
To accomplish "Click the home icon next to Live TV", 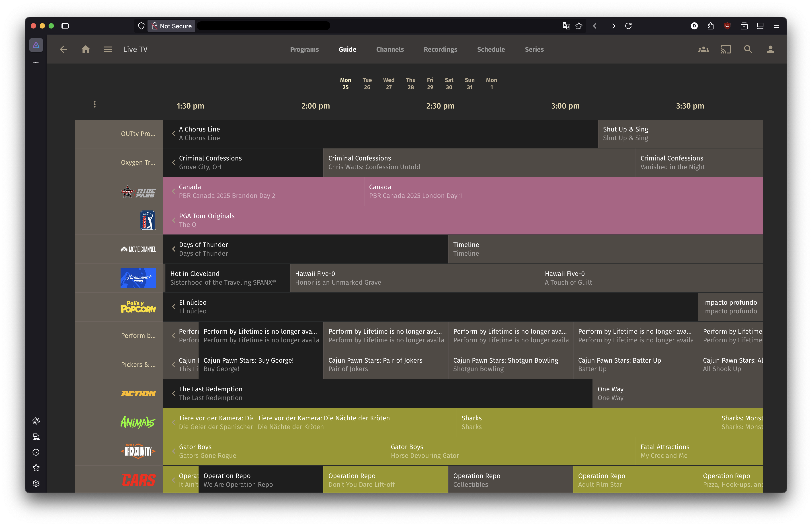I will 86,49.
